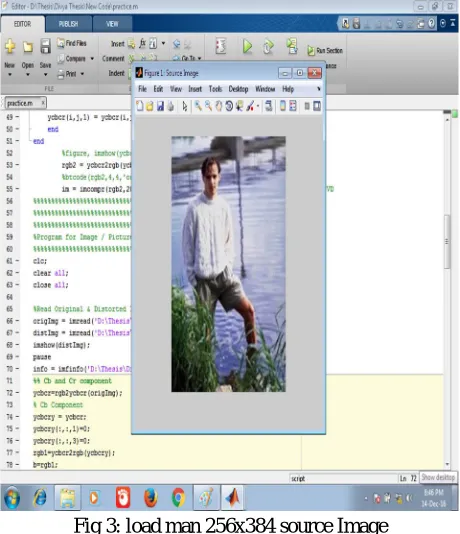
Task: Open Desktop menu in Figure 1 window
Action: click(238, 89)
